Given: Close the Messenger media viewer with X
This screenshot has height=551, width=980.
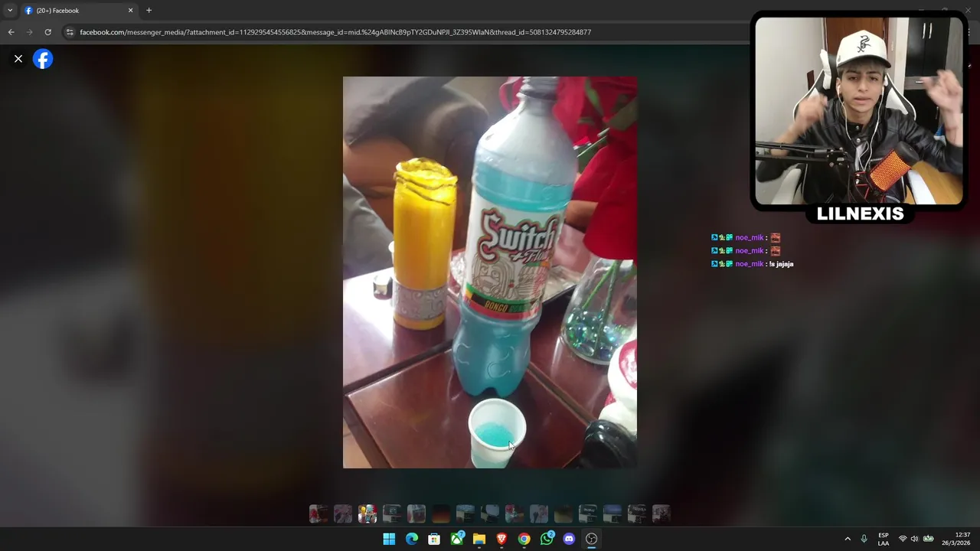Looking at the screenshot, I should click(x=18, y=59).
